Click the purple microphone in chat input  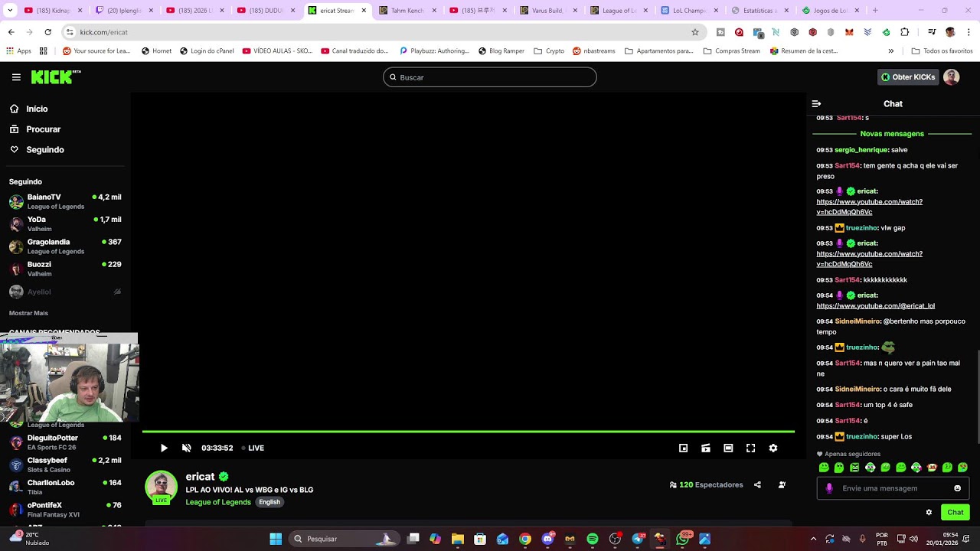tap(829, 488)
